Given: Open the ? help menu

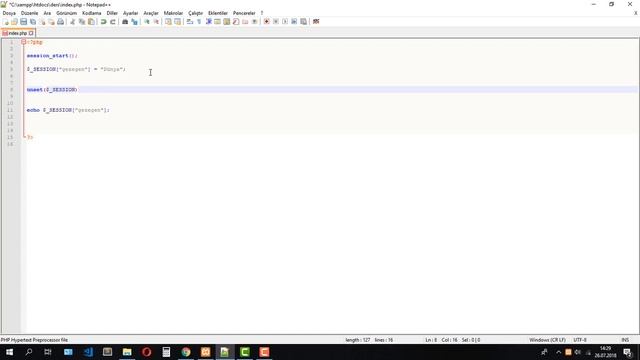Looking at the screenshot, I should coord(262,13).
